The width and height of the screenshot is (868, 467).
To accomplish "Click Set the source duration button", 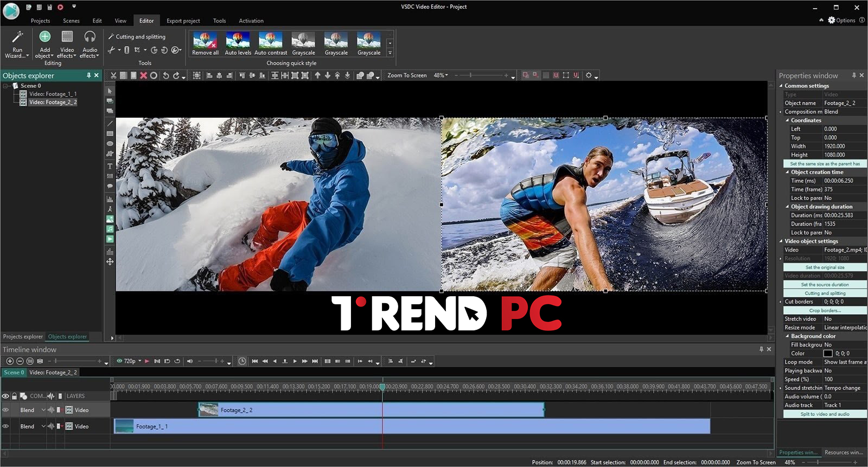I will [x=825, y=285].
